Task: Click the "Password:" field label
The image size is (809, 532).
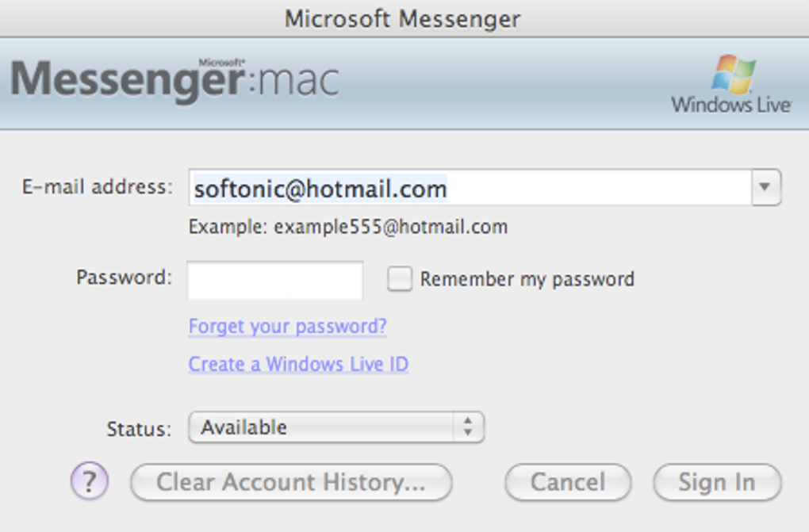Action: (124, 277)
